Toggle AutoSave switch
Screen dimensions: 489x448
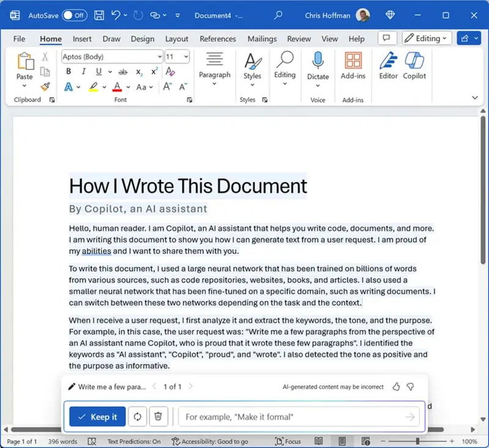(75, 15)
